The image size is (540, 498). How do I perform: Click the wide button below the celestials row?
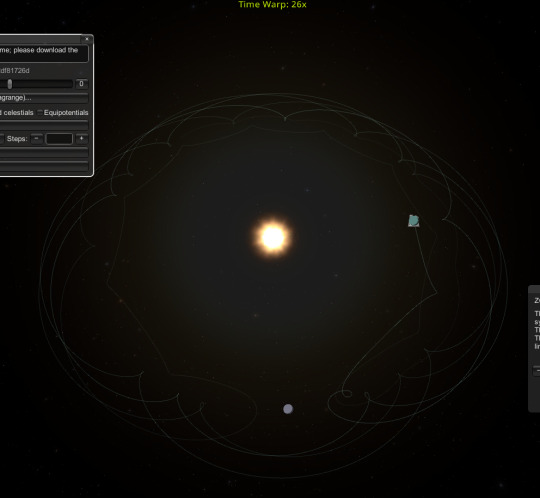coord(44,125)
